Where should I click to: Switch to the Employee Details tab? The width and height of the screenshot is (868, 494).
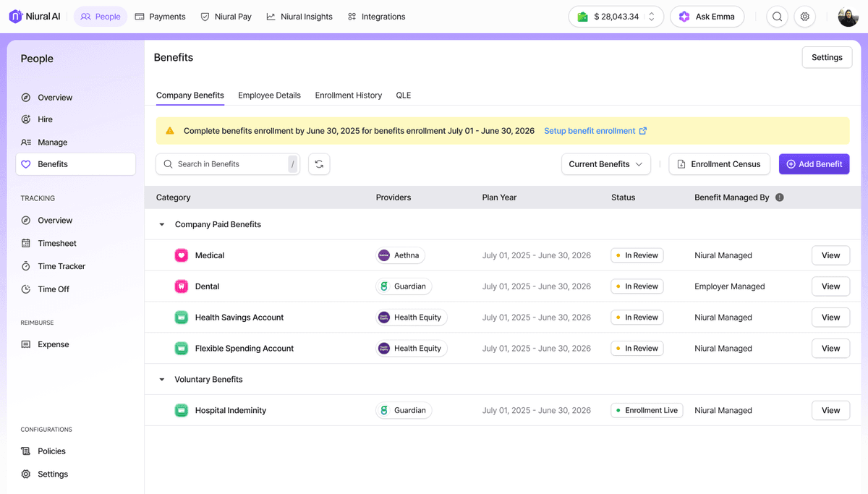click(269, 95)
